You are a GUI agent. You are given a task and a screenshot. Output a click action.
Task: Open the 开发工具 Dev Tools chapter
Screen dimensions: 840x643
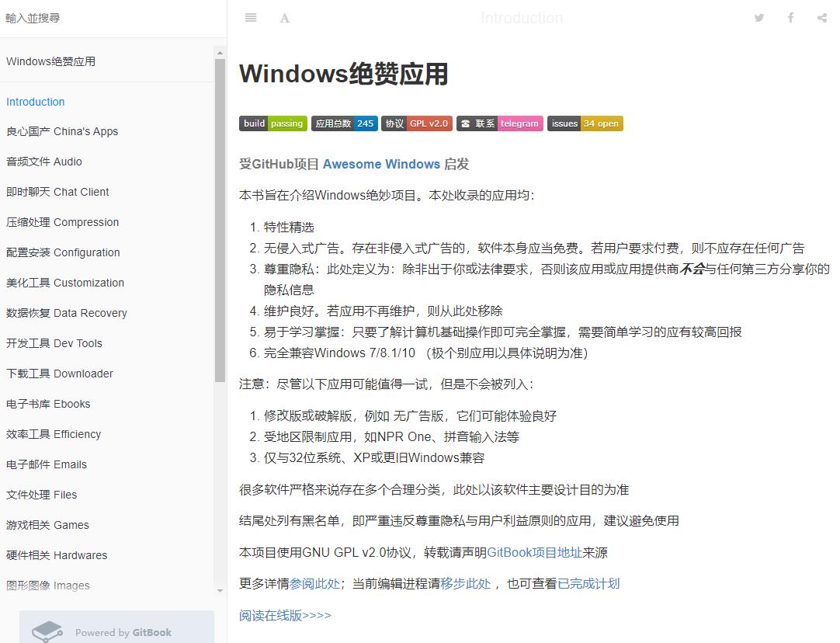click(54, 343)
